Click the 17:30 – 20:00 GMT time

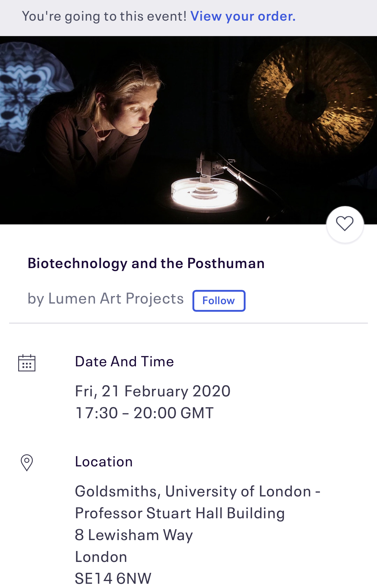click(144, 413)
